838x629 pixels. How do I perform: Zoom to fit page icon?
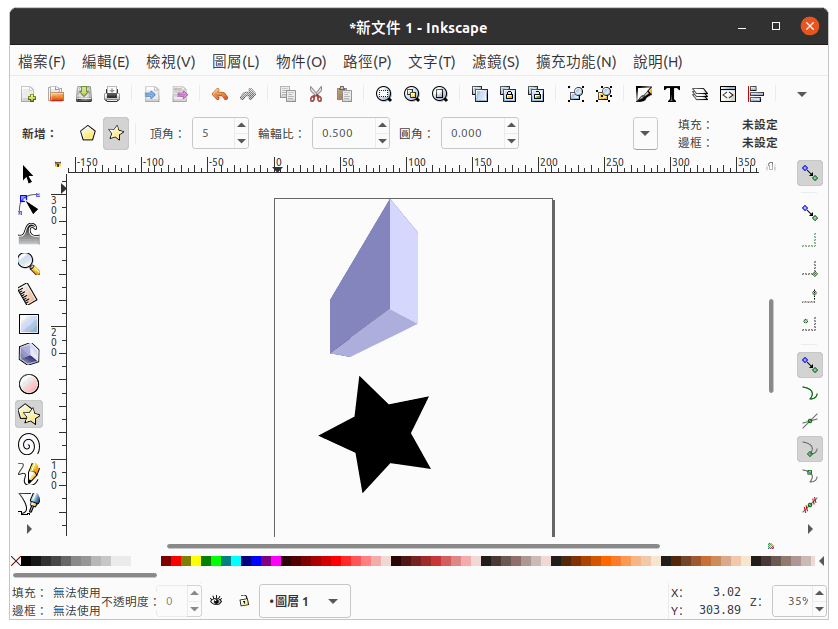[x=440, y=95]
